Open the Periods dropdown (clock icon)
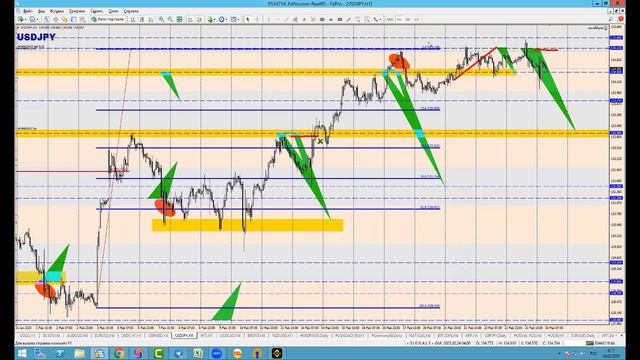Screen dimensions: 640x360 (222, 19)
